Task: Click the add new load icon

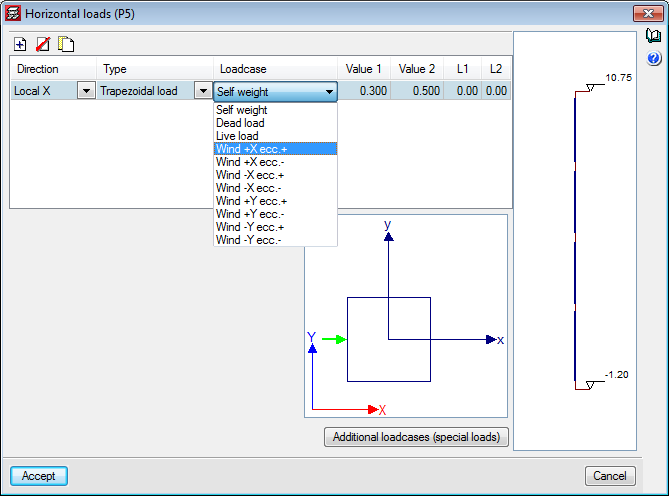Action: (x=20, y=44)
